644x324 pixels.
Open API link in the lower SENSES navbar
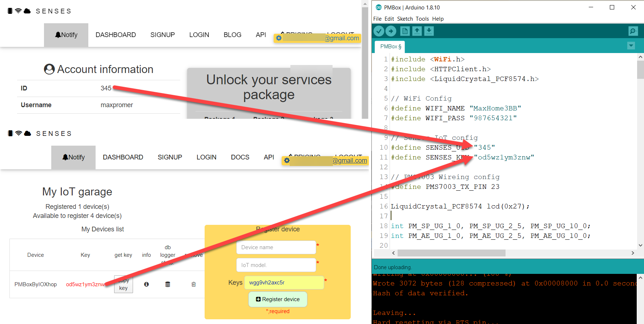tap(269, 157)
